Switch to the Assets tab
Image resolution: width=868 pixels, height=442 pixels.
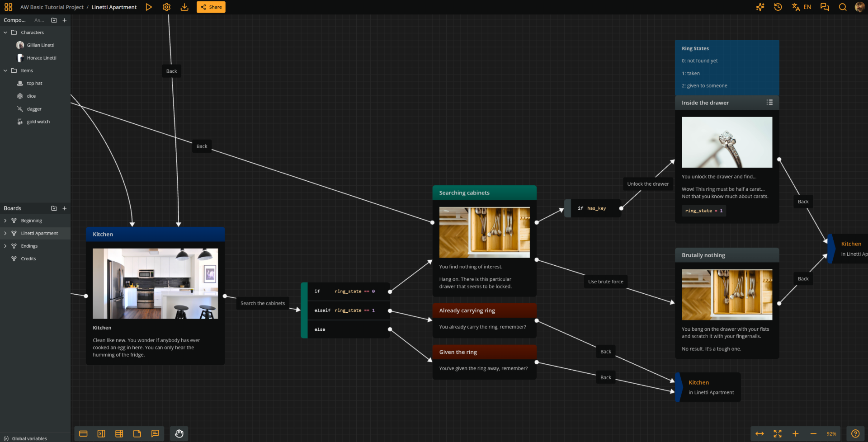[x=39, y=20]
